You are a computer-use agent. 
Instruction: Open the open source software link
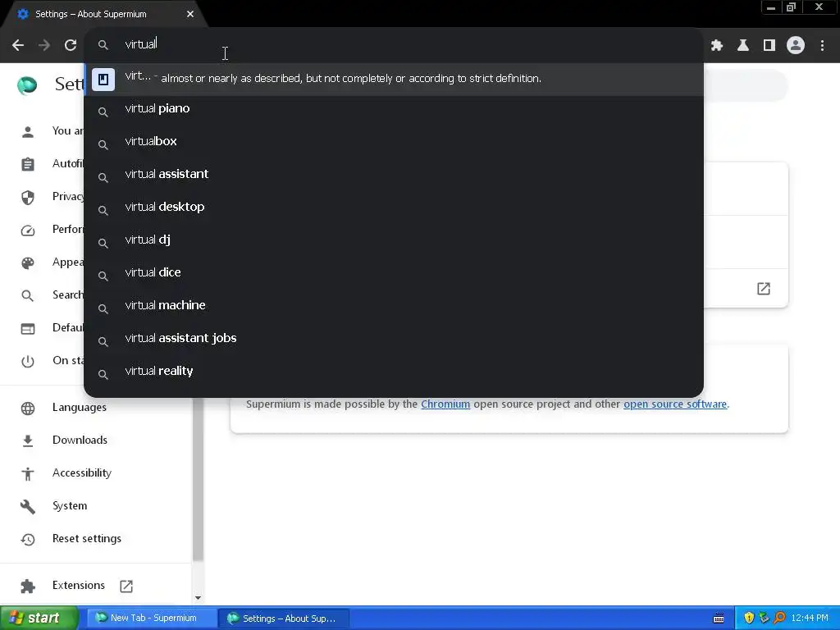coord(675,404)
